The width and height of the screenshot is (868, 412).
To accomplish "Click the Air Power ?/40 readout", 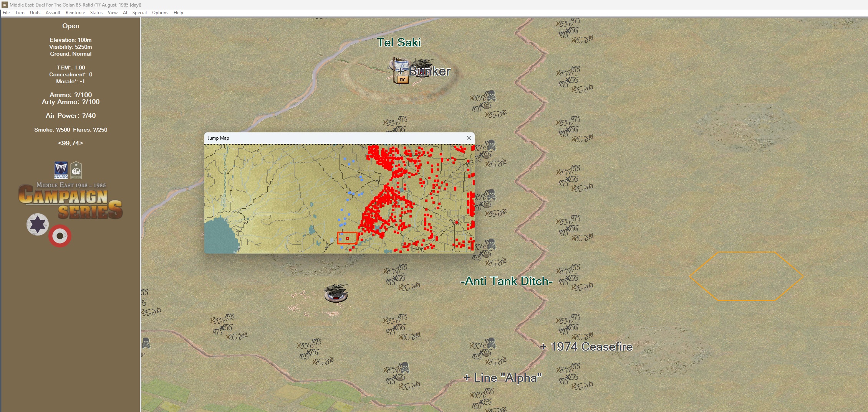I will point(71,115).
